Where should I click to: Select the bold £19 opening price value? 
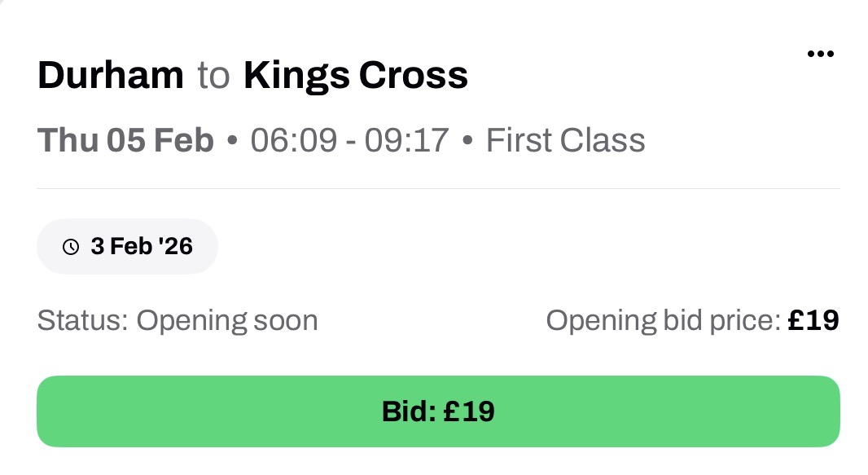pos(813,320)
